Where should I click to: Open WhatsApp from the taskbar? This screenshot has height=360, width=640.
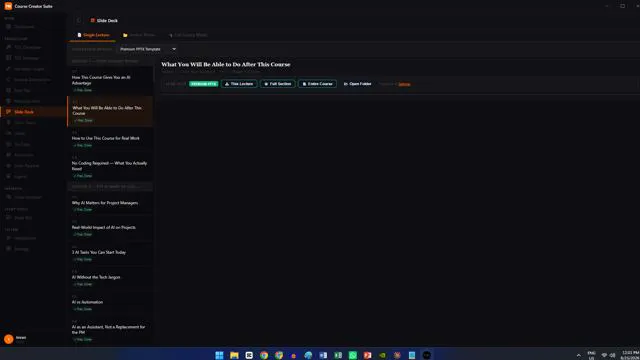pyautogui.click(x=353, y=355)
